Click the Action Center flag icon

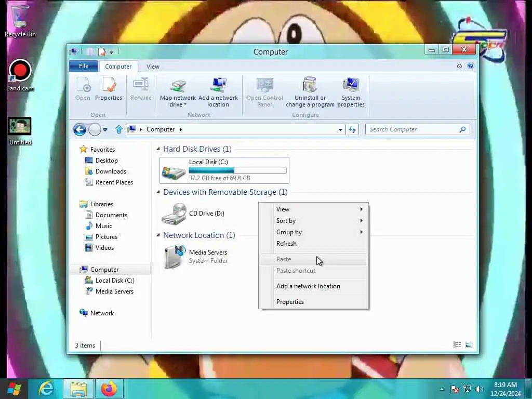[455, 389]
